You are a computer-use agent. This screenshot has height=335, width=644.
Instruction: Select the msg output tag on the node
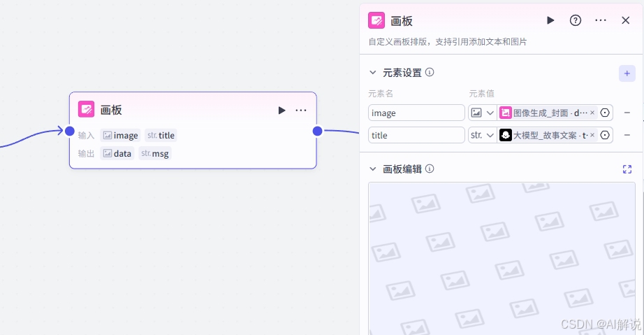coord(155,153)
